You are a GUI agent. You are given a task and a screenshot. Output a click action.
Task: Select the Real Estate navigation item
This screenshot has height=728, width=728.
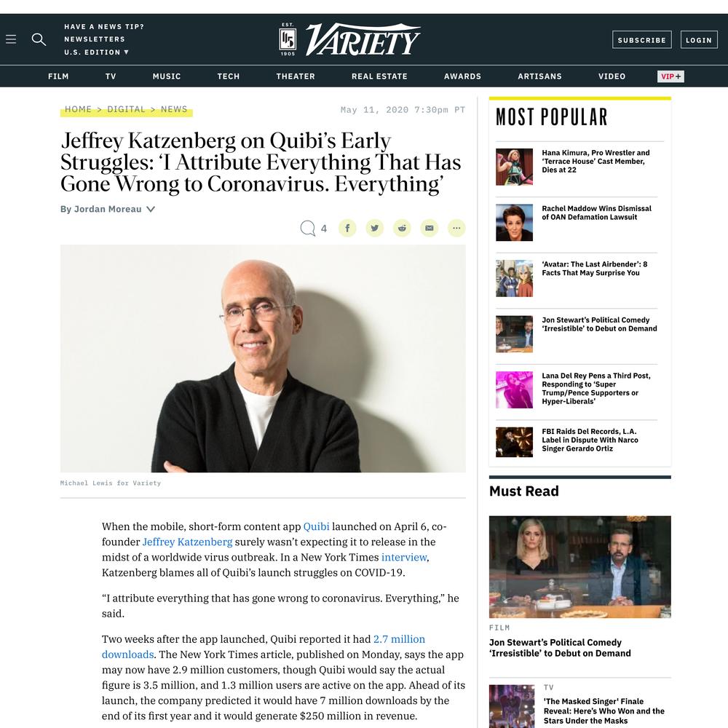pos(379,76)
